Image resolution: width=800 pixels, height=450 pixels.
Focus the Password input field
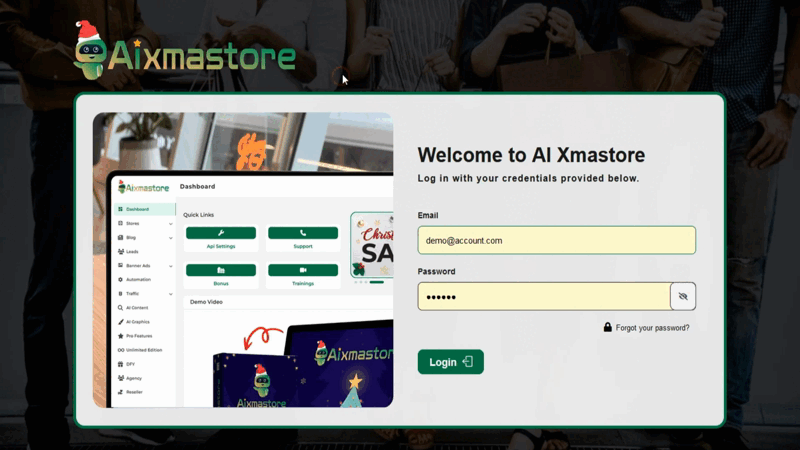tap(544, 296)
